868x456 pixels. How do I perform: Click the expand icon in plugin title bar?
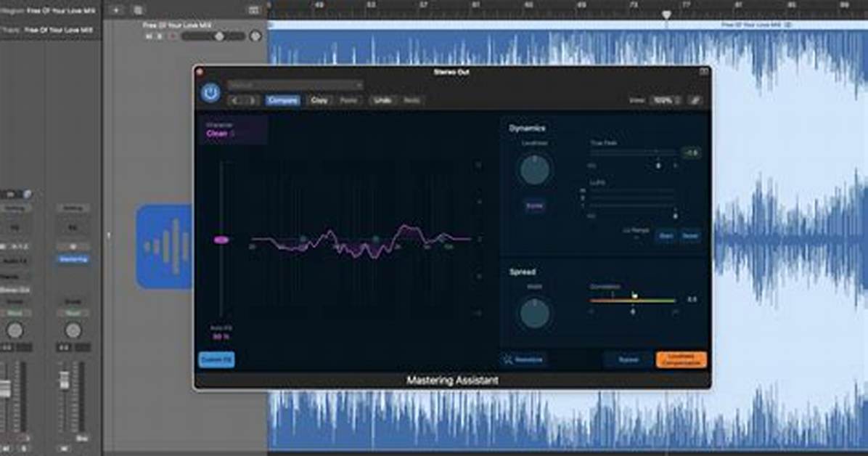click(x=703, y=71)
